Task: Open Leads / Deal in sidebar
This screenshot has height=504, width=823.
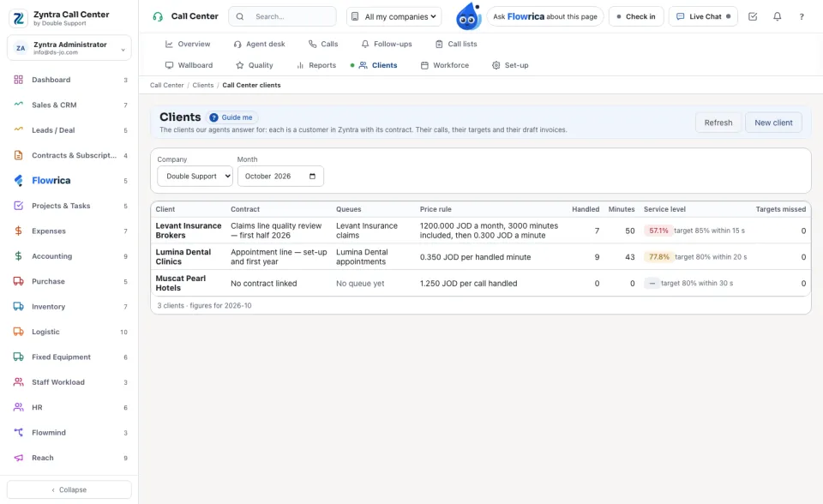Action: pos(69,130)
